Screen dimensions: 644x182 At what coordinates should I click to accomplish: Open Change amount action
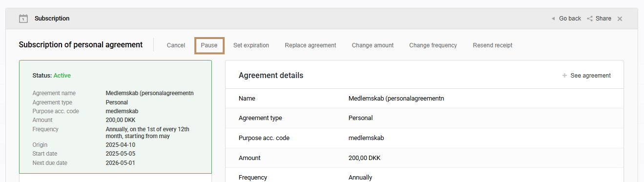[373, 45]
